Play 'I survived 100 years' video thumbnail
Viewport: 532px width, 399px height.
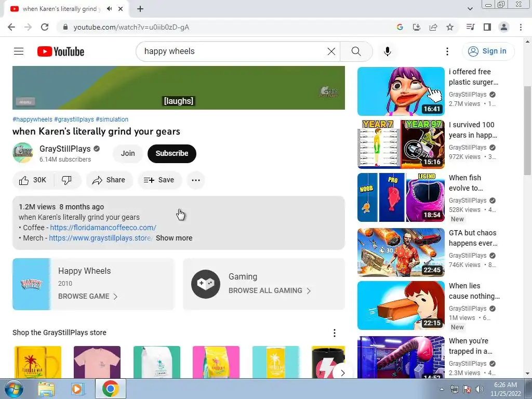click(x=401, y=144)
